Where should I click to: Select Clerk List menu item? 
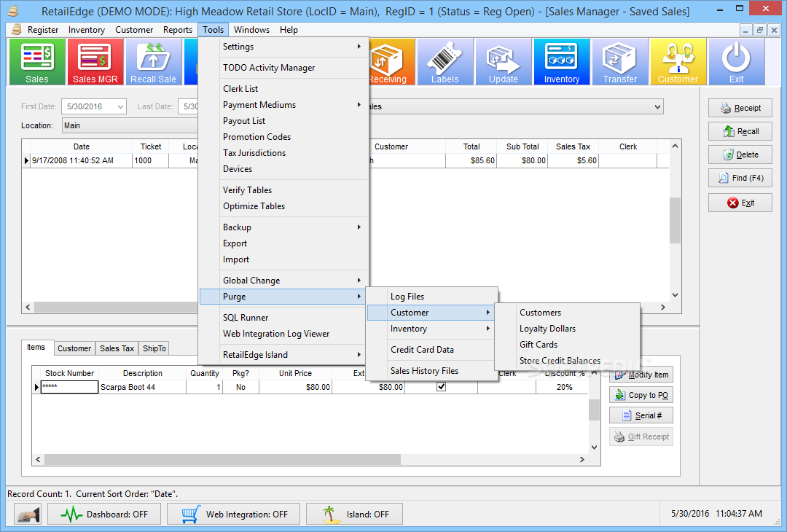(284, 89)
